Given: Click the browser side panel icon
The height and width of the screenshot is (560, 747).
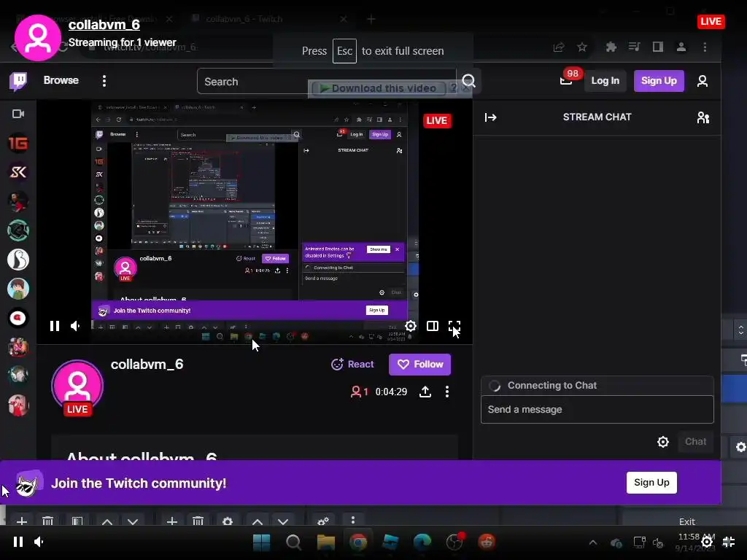Looking at the screenshot, I should 658,47.
